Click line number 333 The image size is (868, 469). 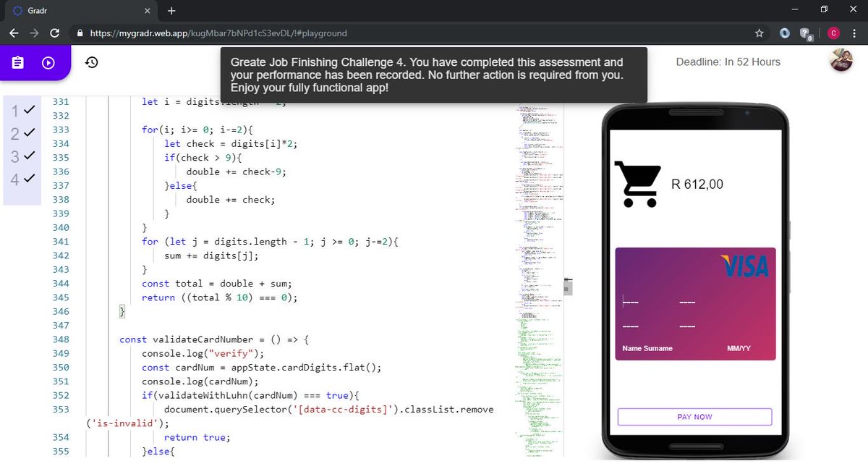(61, 130)
